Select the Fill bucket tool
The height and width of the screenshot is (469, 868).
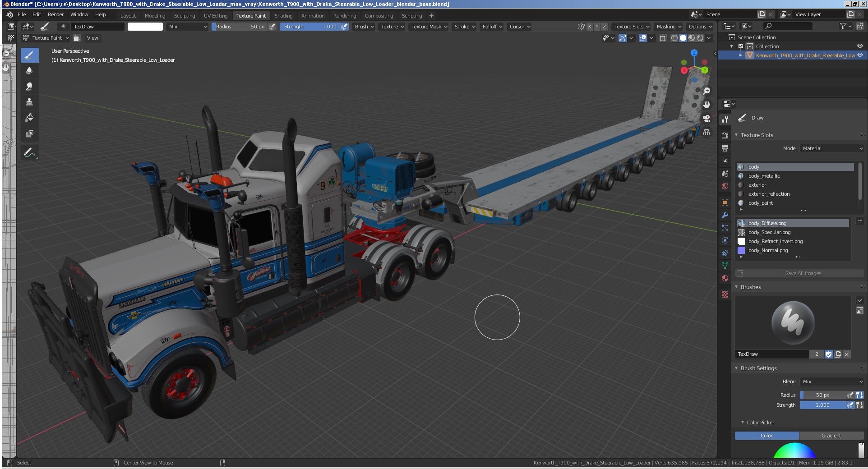(x=29, y=118)
